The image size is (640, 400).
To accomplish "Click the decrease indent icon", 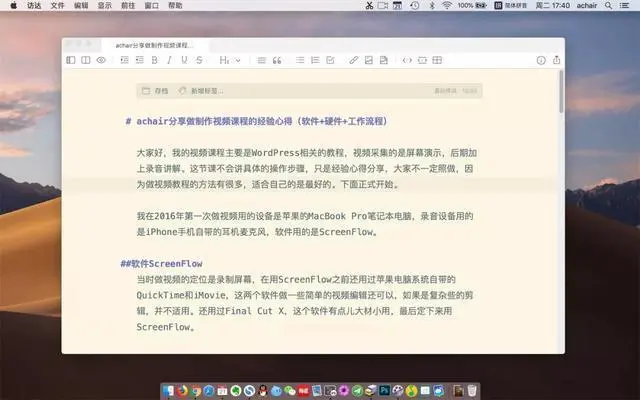I will (x=140, y=60).
